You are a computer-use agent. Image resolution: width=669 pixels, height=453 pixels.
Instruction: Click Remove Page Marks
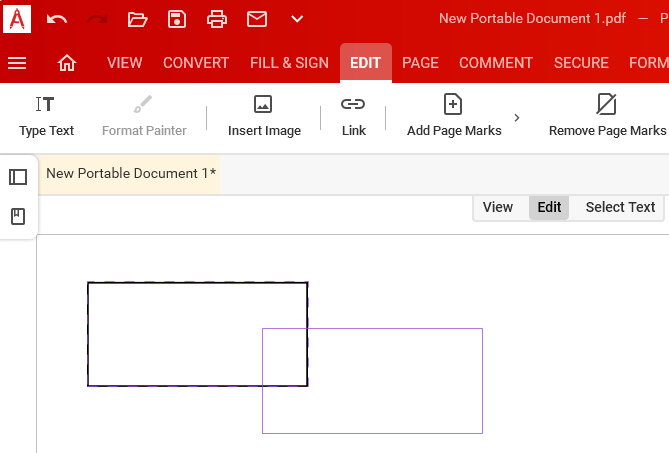[x=607, y=116]
